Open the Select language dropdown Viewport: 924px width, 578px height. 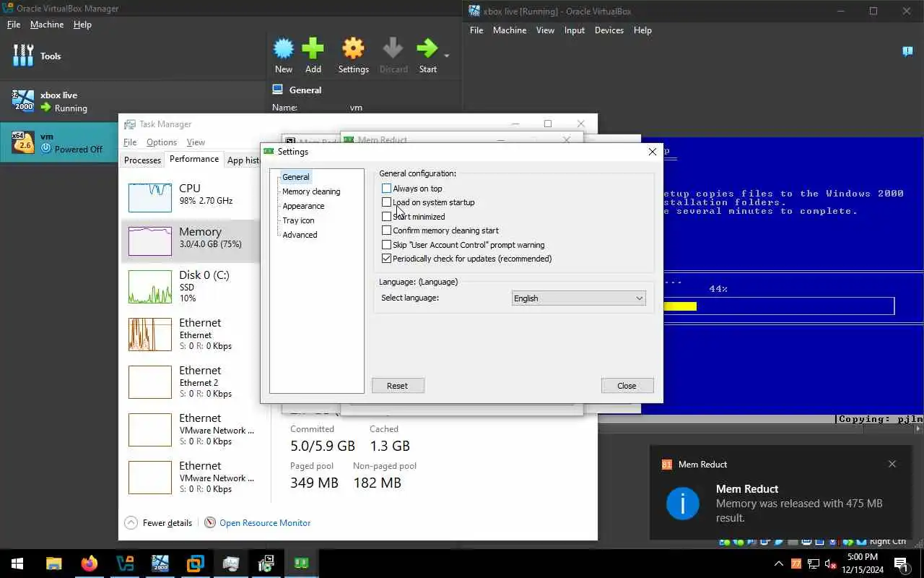point(578,298)
